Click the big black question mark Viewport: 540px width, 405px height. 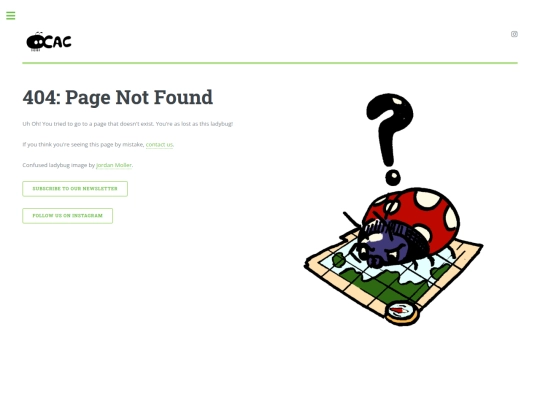(390, 130)
